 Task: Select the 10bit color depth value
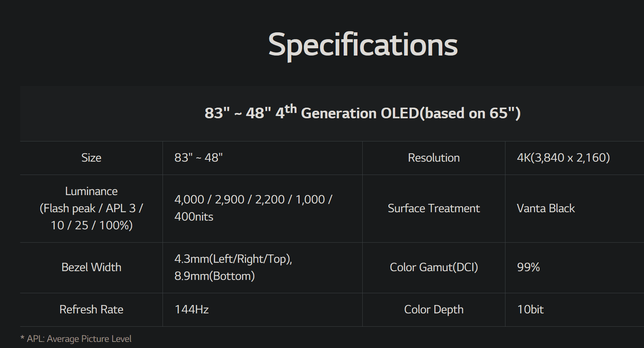click(x=530, y=310)
